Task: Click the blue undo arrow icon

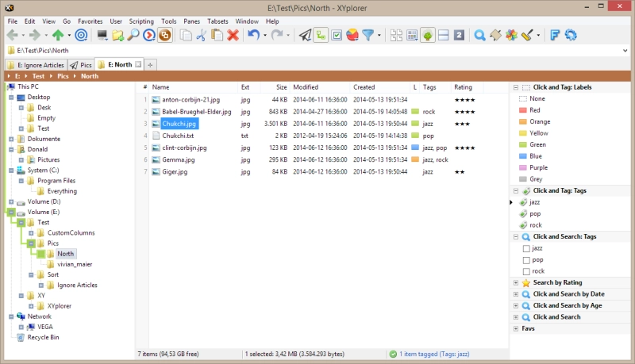Action: coord(253,35)
